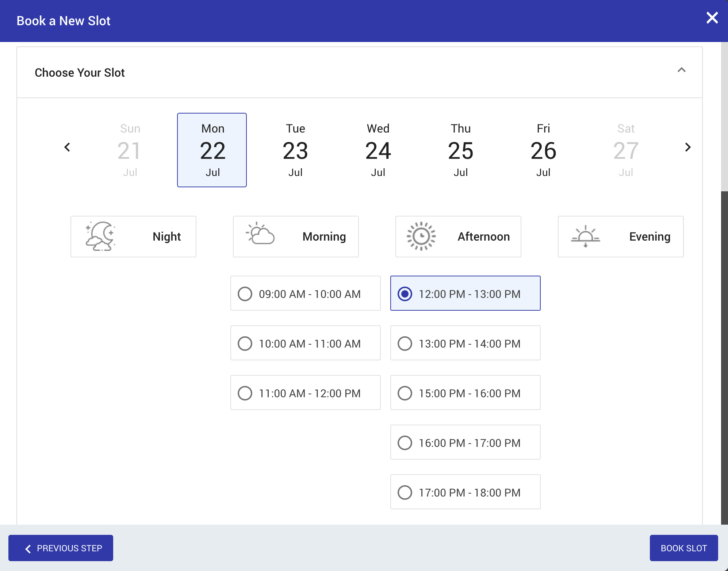Select Thu 25 Jul date
This screenshot has width=728, height=571.
coord(461,150)
